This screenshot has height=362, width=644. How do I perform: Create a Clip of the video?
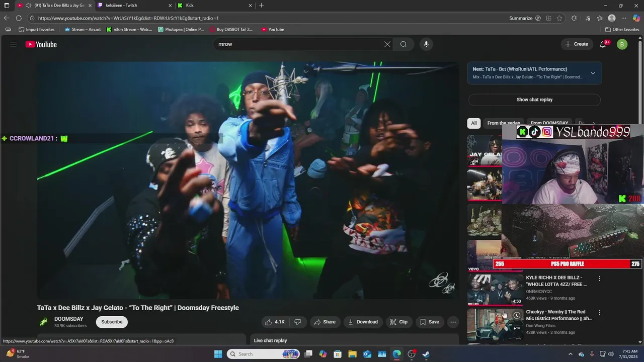click(398, 322)
